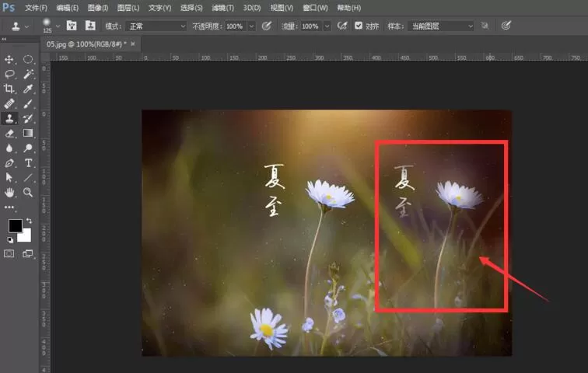The image size is (588, 373).
Task: Click the black foreground color swatch
Action: tap(15, 225)
